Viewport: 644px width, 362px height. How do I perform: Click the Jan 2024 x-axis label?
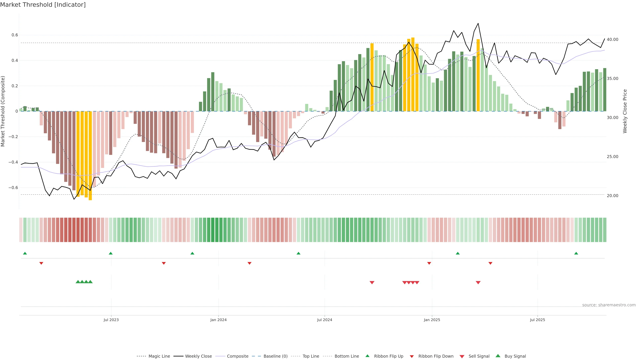click(x=218, y=320)
